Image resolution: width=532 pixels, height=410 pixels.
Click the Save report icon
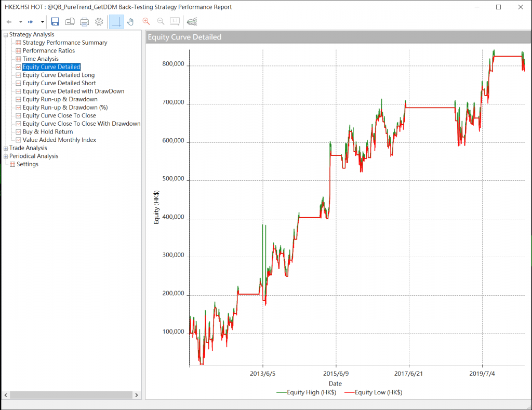[55, 22]
